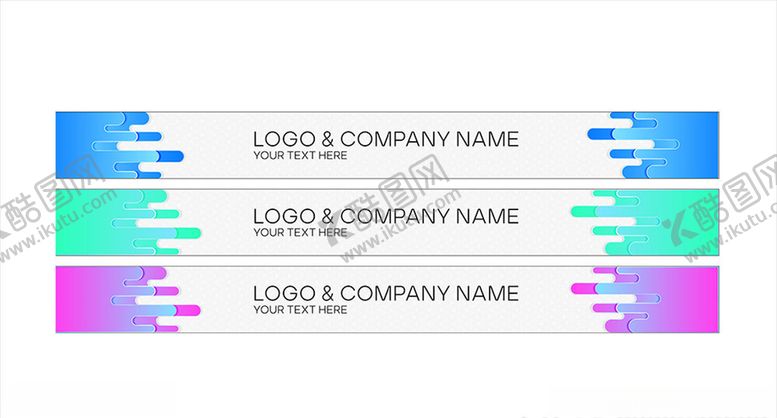Click the pink banner's LOGO & COMPANY NAME text
This screenshot has width=777, height=418.
click(x=385, y=293)
